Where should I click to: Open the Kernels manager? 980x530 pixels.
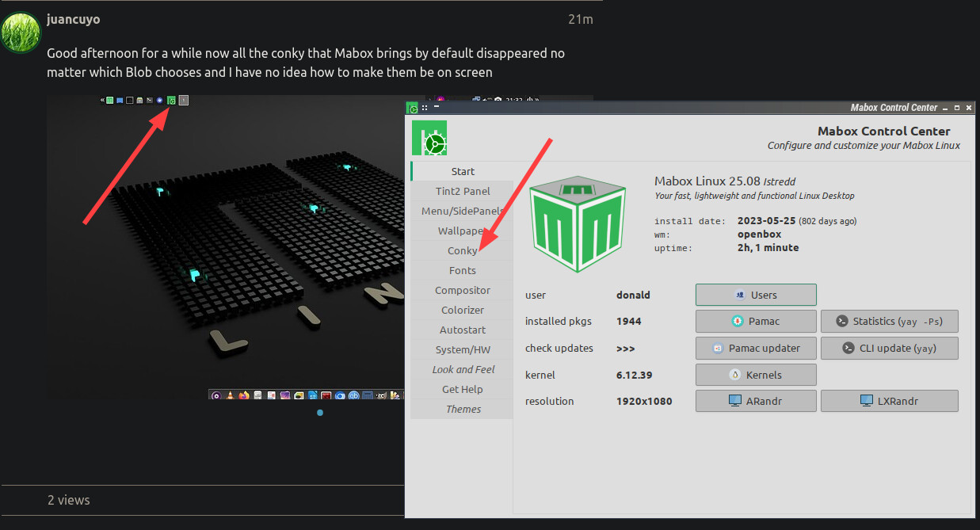[x=755, y=375]
